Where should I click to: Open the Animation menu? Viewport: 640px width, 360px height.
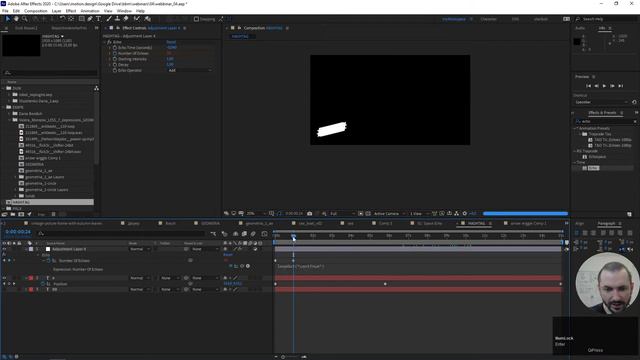pyautogui.click(x=90, y=11)
